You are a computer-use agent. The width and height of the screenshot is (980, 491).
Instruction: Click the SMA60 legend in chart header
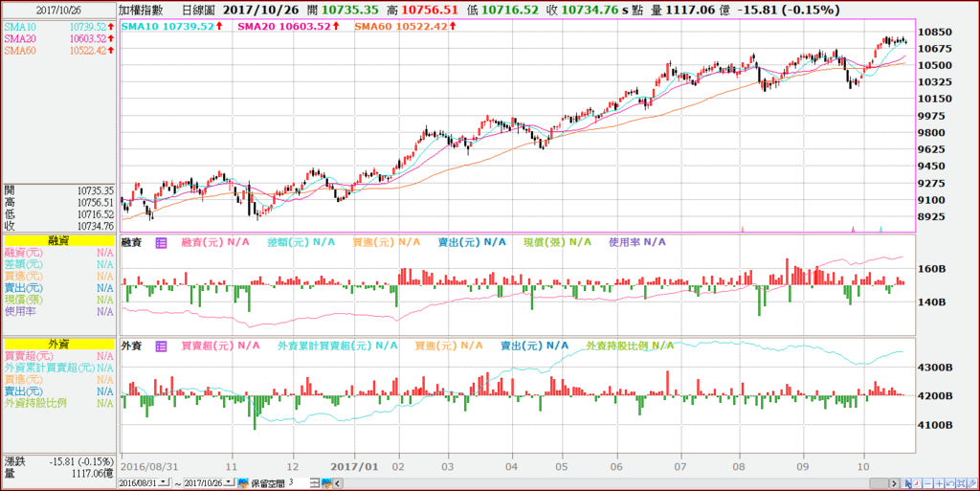[406, 26]
